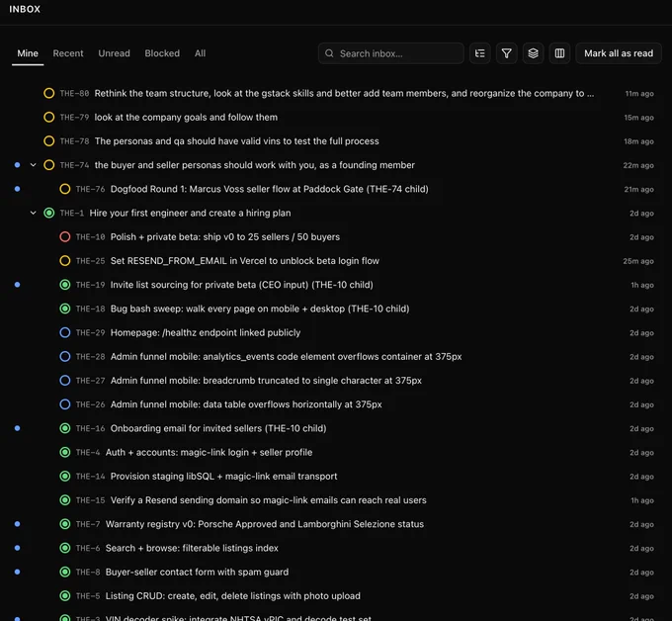
Task: Open 'Warranty registry v0' issue
Action: pyautogui.click(x=265, y=524)
